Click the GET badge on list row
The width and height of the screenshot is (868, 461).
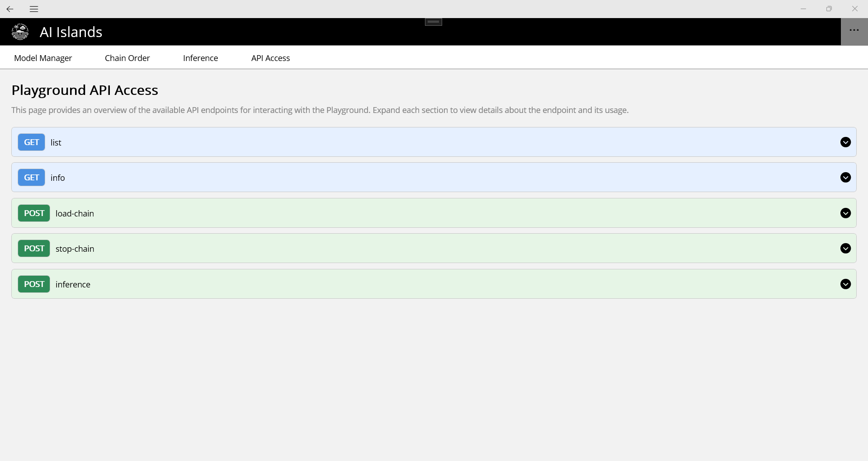click(x=31, y=142)
